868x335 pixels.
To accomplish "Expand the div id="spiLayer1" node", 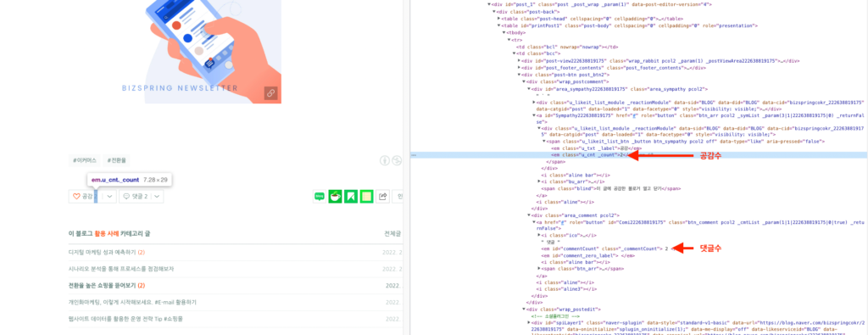I will pos(529,322).
